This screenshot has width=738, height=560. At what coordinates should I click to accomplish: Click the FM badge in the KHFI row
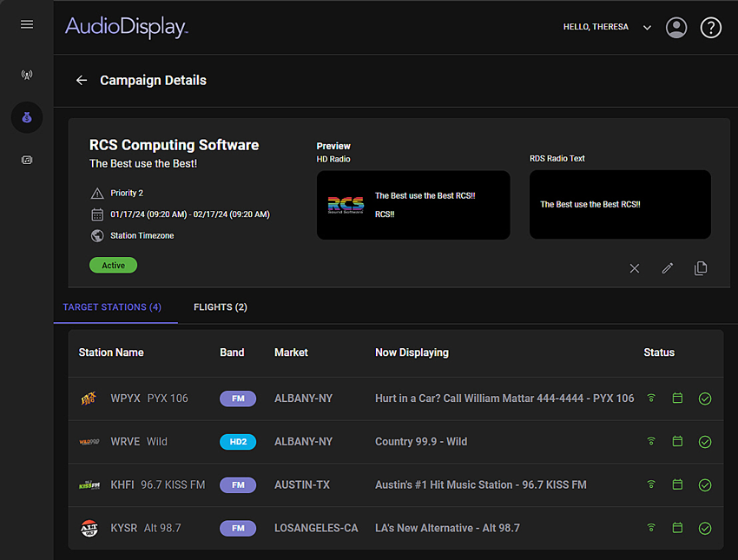pos(238,485)
